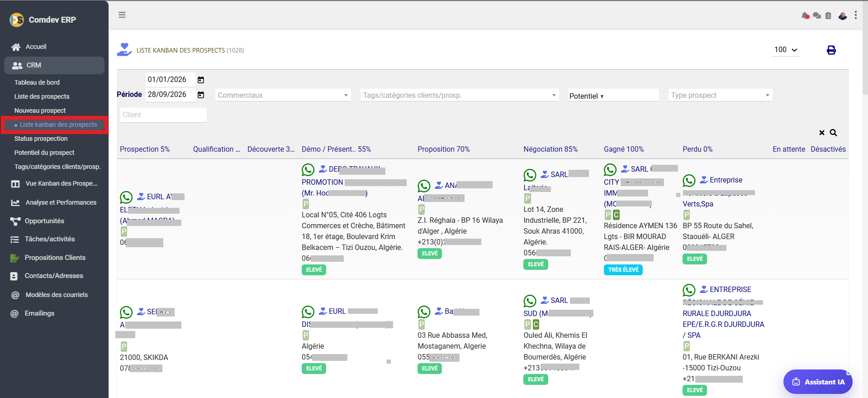Image resolution: width=868 pixels, height=398 pixels.
Task: Open the Prospection 5% column header
Action: [x=145, y=149]
